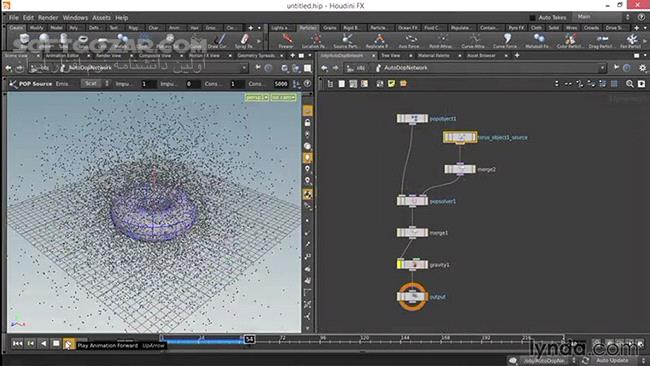
Task: Select the Metaball Force shelf tool
Action: [537, 41]
